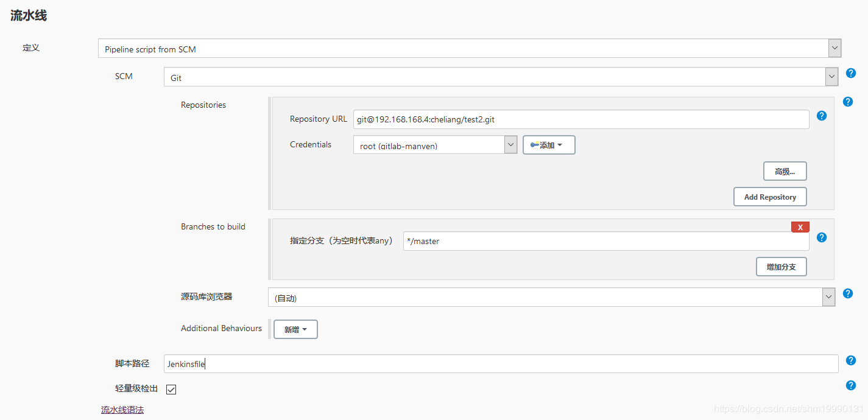Click the 增加分支 button
Viewport: 868px width, 420px height.
tap(782, 267)
